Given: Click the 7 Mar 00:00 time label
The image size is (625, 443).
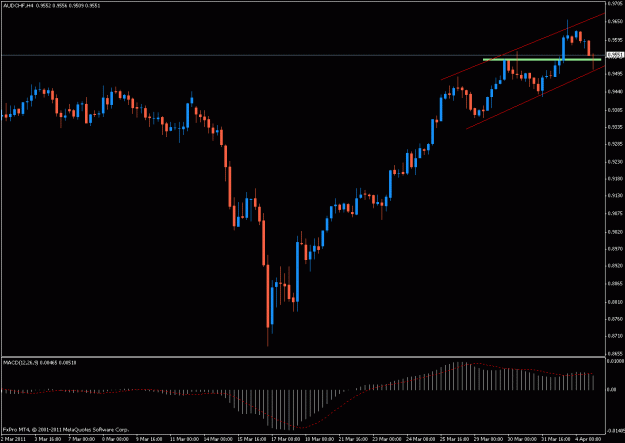Looking at the screenshot, I should coord(81,439).
